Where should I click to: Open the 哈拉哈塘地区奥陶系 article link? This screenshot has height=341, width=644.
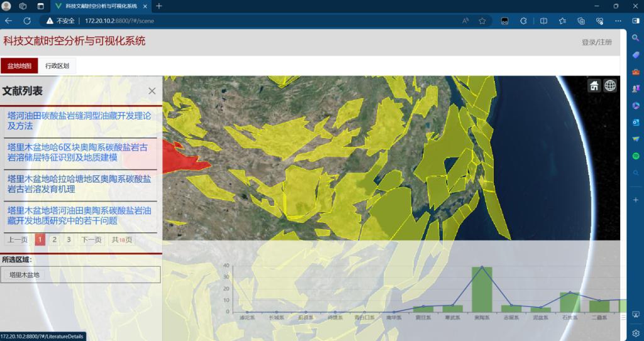pos(79,183)
